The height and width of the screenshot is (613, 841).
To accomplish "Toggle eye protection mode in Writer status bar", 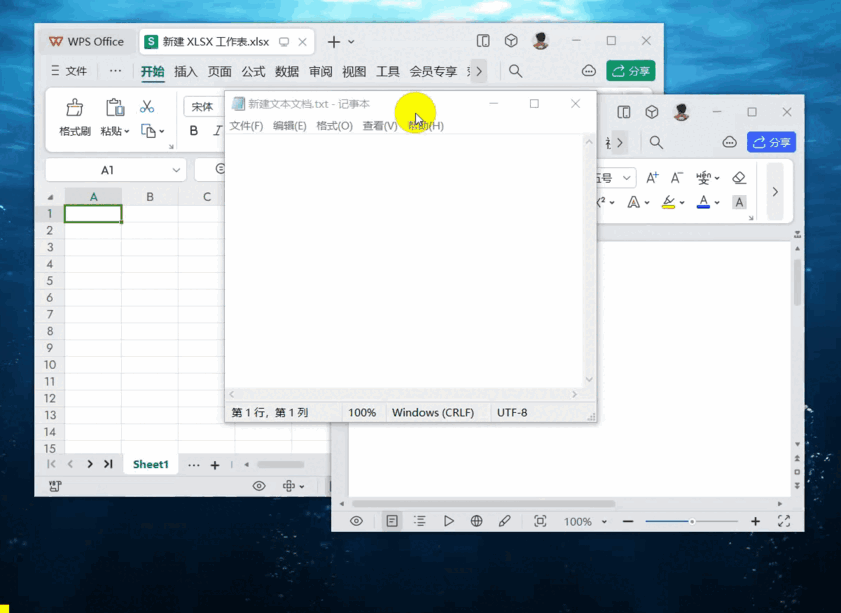I will 356,521.
